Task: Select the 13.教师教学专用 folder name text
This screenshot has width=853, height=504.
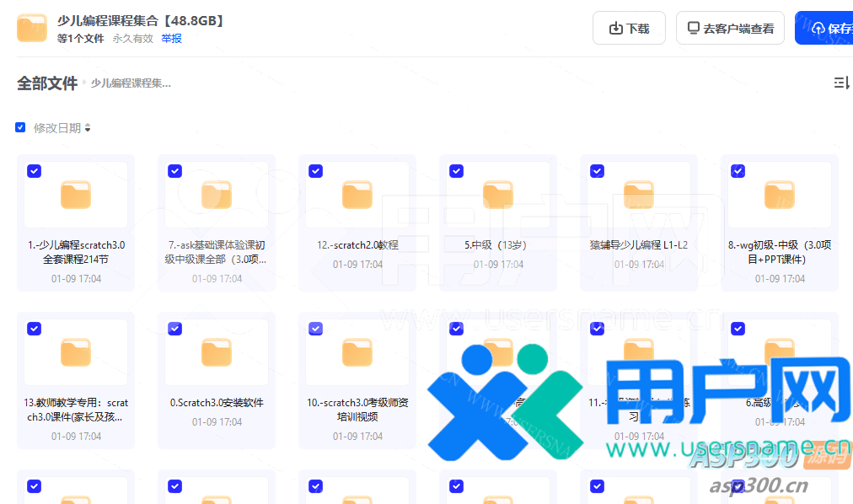Action: [76, 410]
